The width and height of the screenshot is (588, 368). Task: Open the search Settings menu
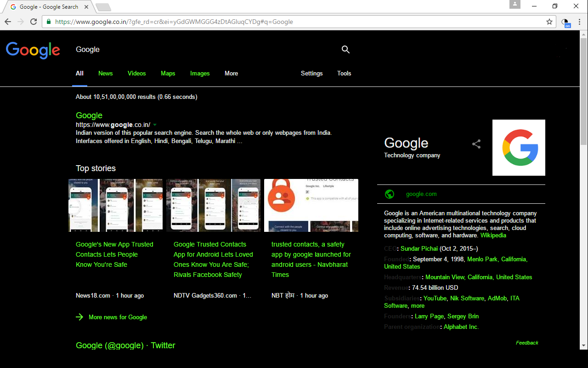point(311,73)
